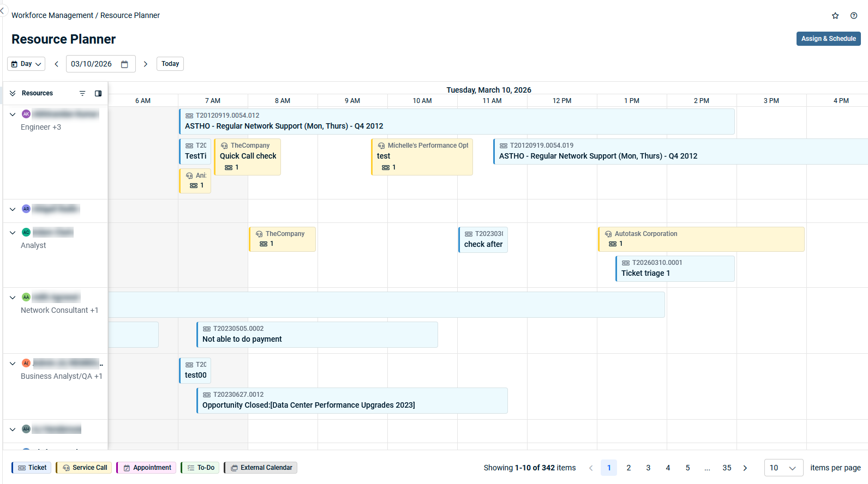Collapse the Network Consultant resource row
868x484 pixels.
tap(13, 298)
